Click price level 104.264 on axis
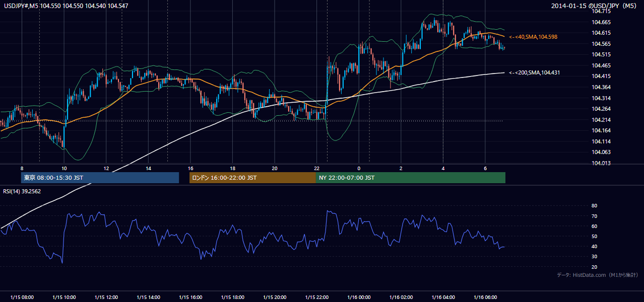This screenshot has width=644, height=302. coord(602,109)
